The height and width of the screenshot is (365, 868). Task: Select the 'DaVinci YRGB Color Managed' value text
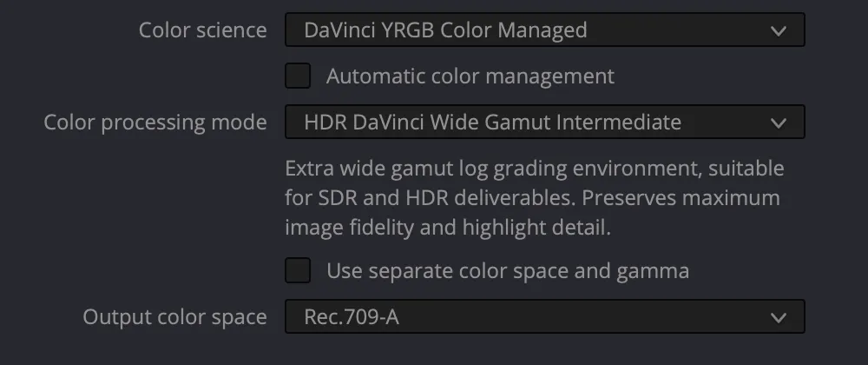445,30
